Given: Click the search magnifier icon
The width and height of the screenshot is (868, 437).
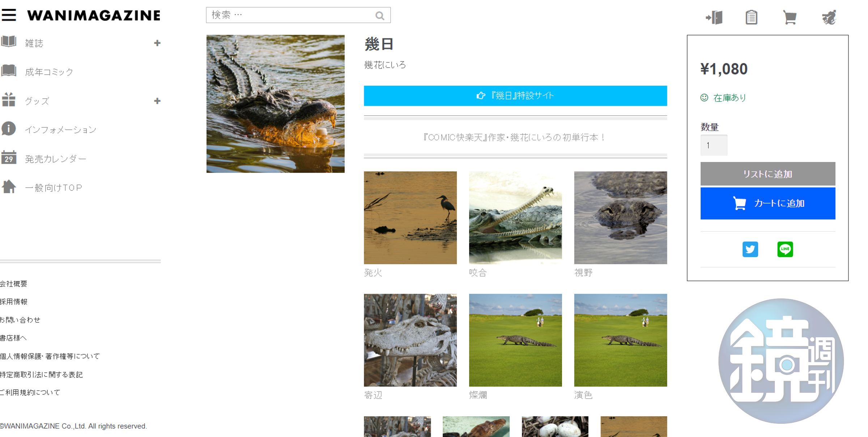Looking at the screenshot, I should click(x=380, y=16).
